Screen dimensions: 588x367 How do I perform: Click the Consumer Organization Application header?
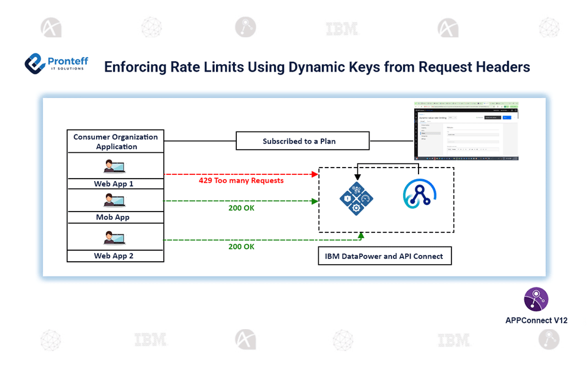(116, 141)
